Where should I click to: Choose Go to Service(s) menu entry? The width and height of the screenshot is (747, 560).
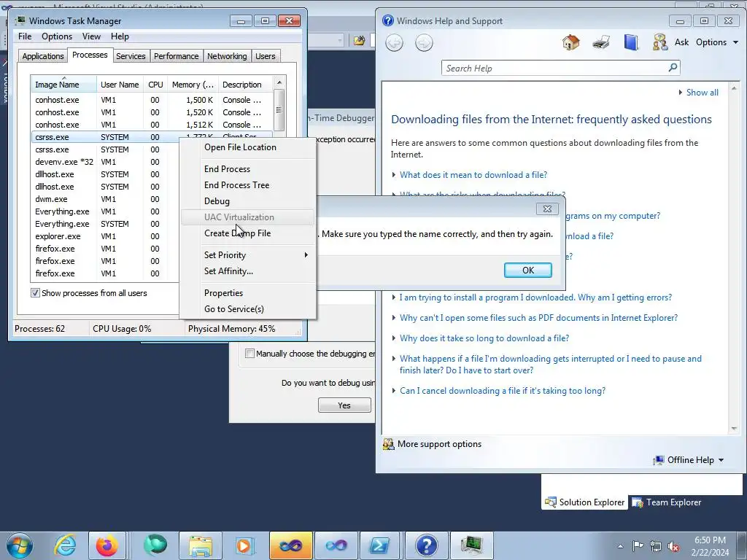tap(248, 309)
